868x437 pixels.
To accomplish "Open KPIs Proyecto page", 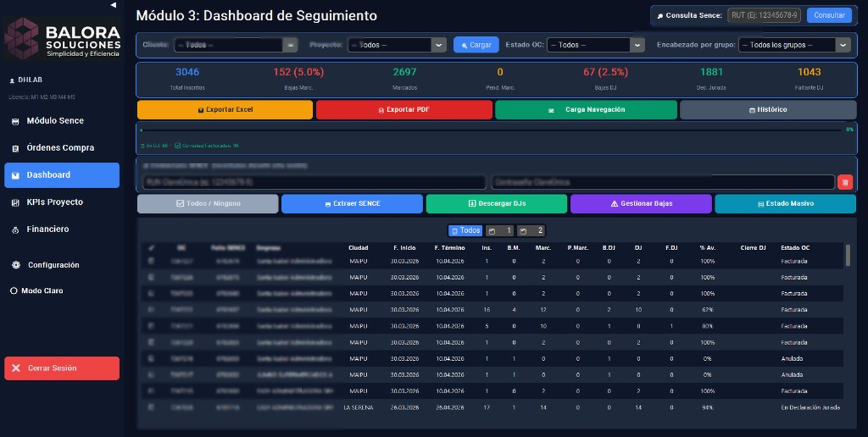I will coord(62,202).
